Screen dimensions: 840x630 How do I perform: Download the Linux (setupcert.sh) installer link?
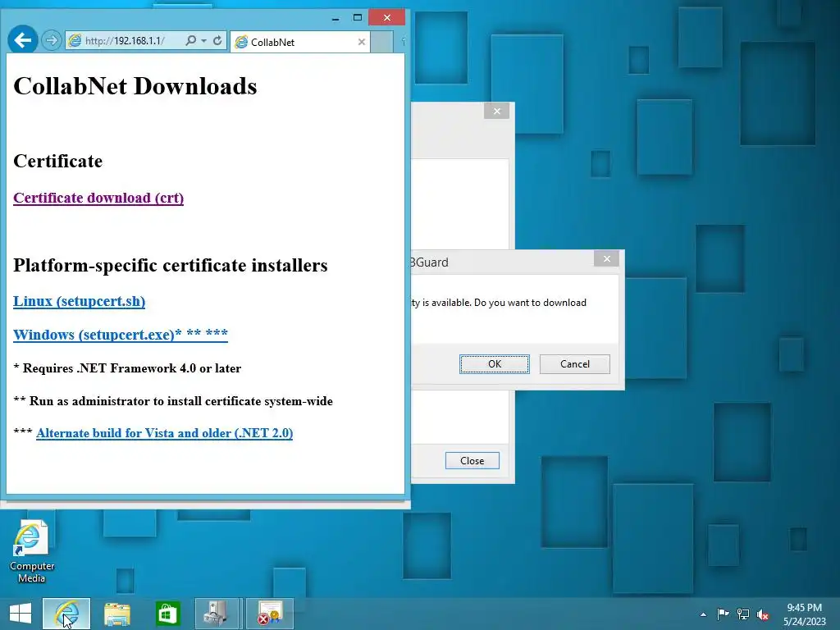(x=80, y=301)
